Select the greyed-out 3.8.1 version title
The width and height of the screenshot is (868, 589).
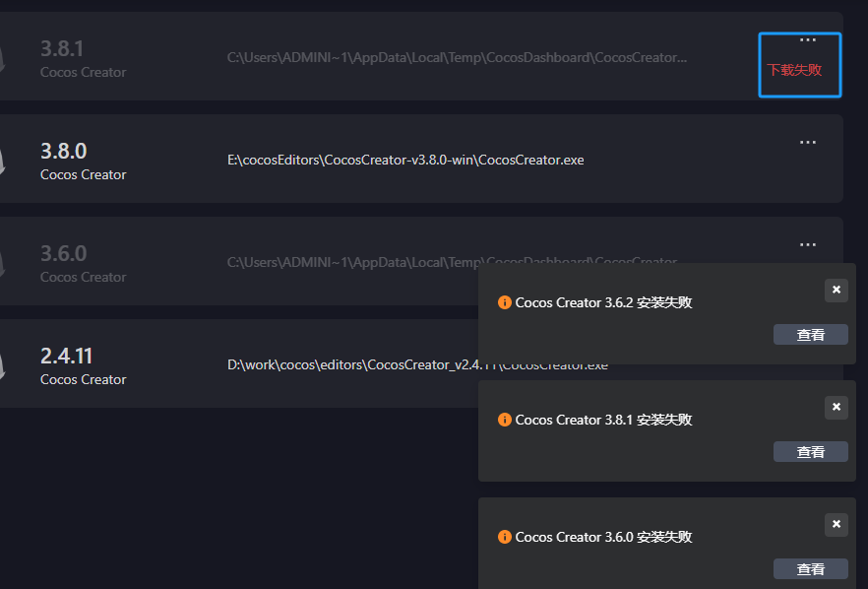pos(61,49)
